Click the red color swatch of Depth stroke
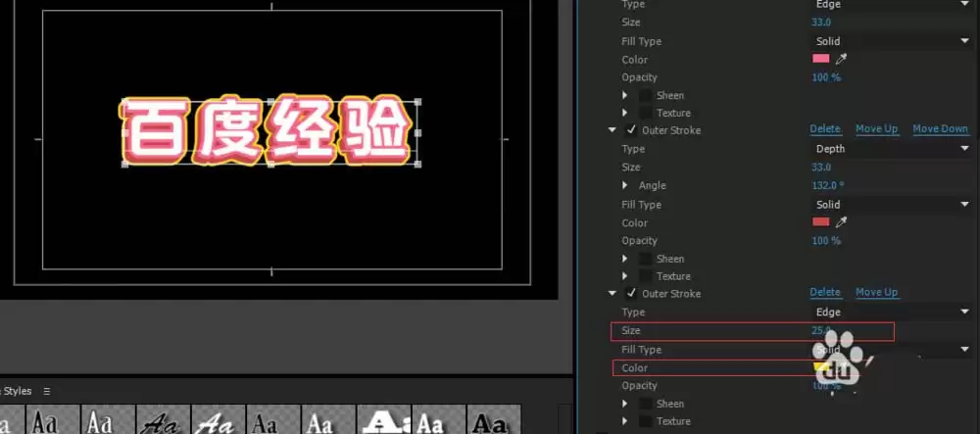The height and width of the screenshot is (434, 980). click(x=821, y=222)
